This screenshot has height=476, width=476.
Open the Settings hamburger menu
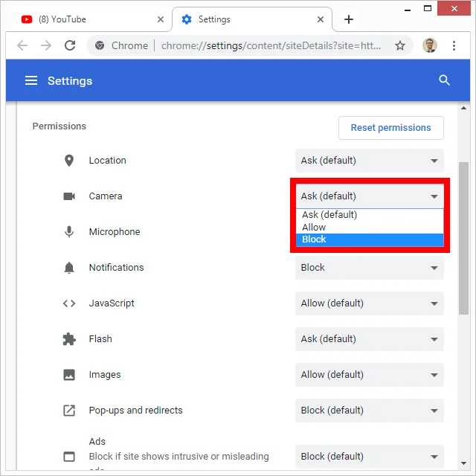coord(31,80)
